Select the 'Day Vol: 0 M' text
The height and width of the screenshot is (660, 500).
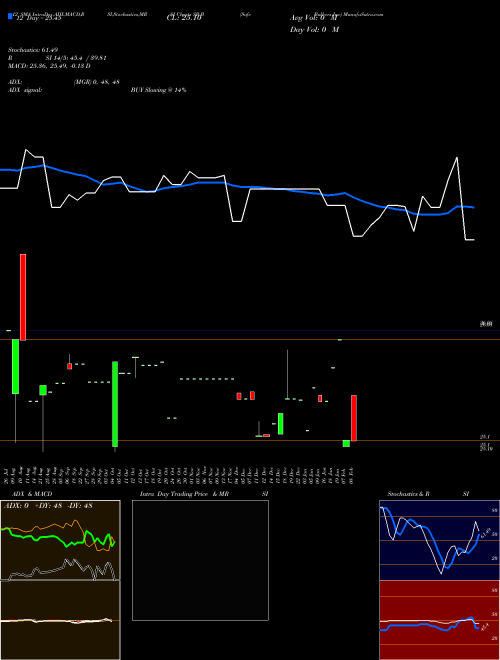click(314, 29)
